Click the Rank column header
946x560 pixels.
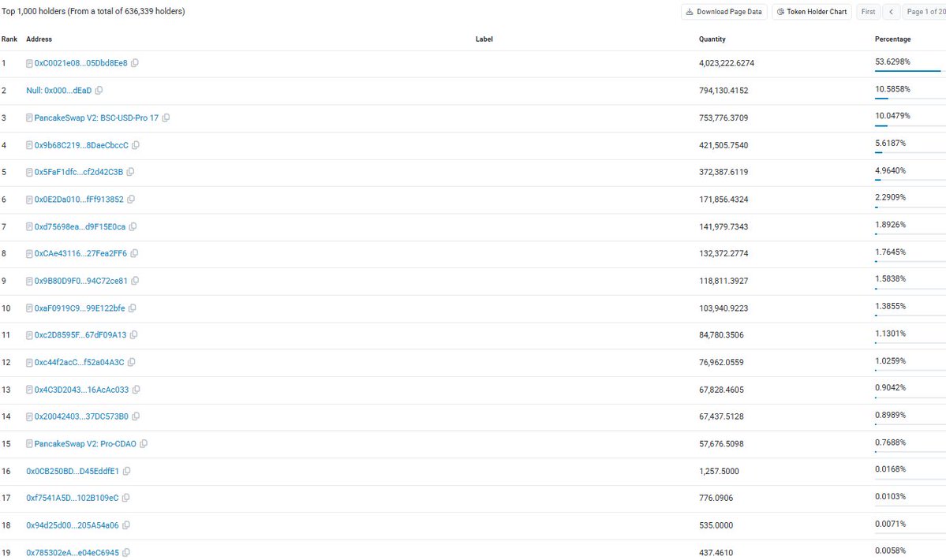(x=9, y=39)
